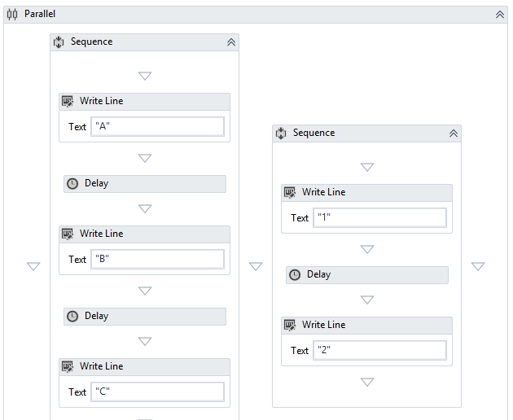Click the Parallel activity icon
513x420 pixels.
click(12, 15)
